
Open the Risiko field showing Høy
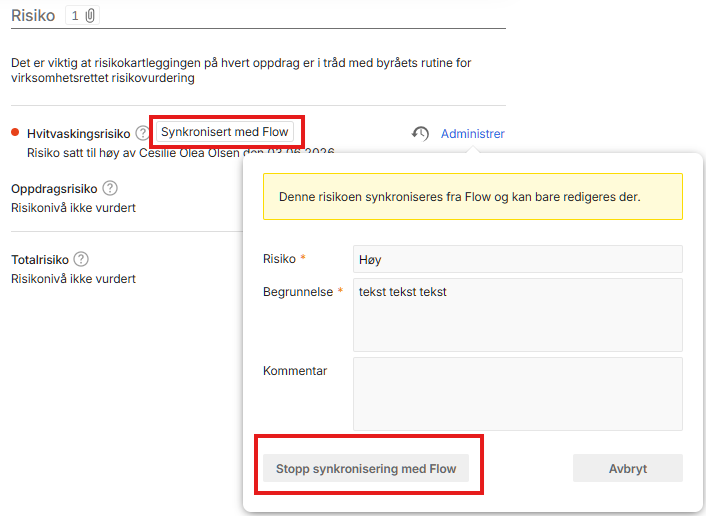[x=518, y=259]
